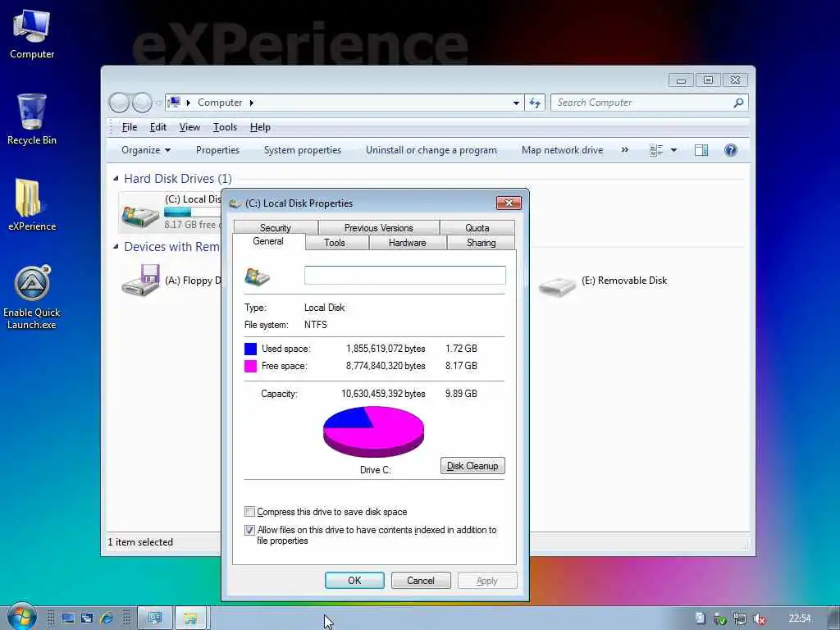Open the Recycle Bin desktop icon

(32, 119)
